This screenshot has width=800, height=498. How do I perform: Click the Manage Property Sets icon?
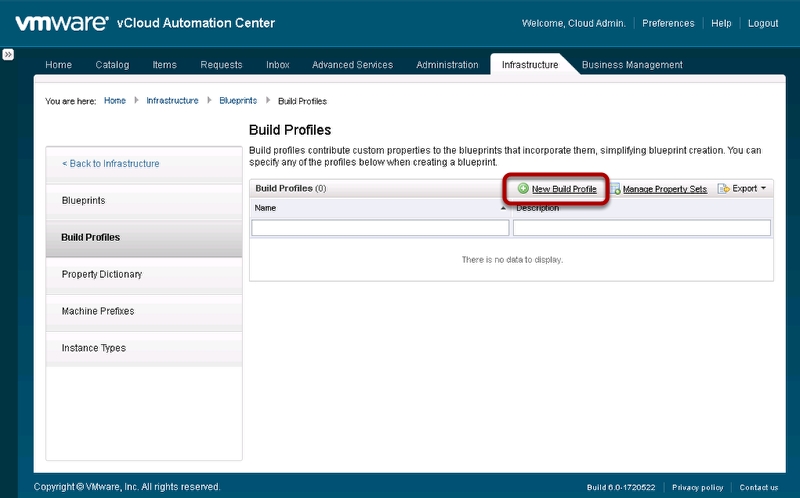(x=615, y=189)
